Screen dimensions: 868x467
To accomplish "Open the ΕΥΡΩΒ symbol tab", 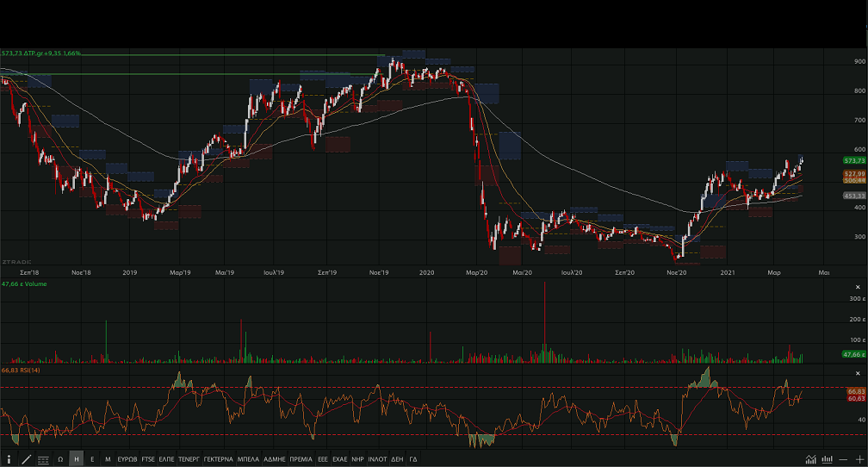I will tap(127, 459).
